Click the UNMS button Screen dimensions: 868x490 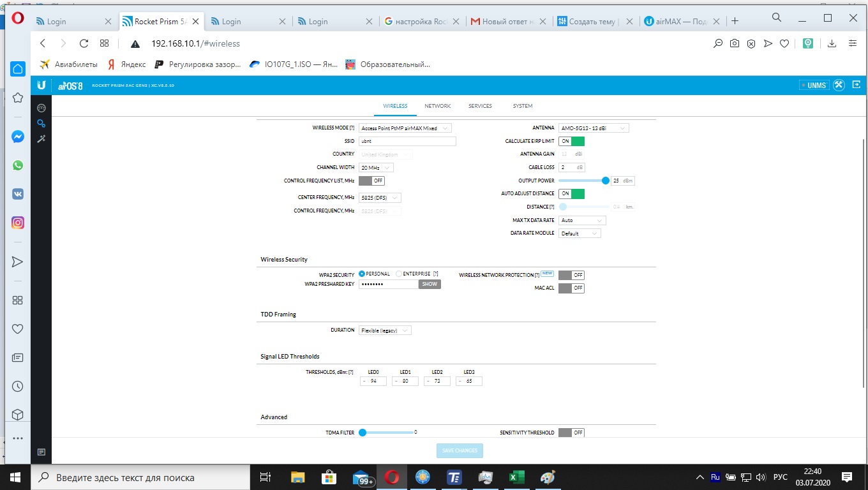point(814,85)
